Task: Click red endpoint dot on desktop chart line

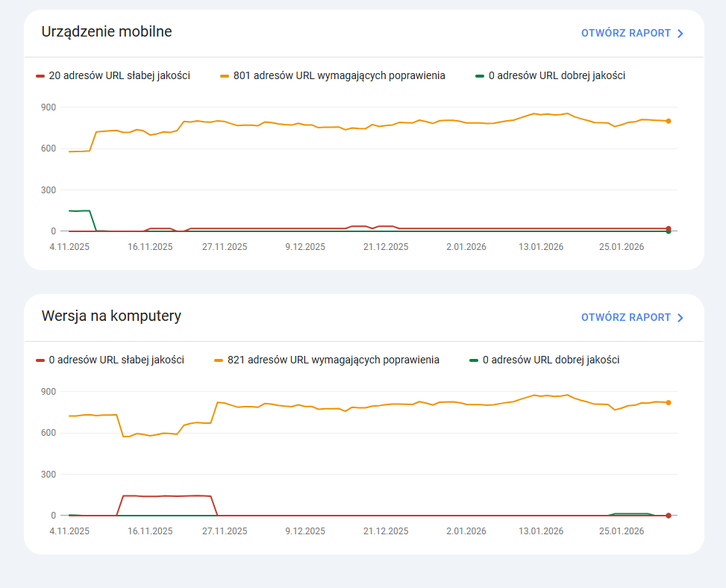Action: (x=669, y=516)
